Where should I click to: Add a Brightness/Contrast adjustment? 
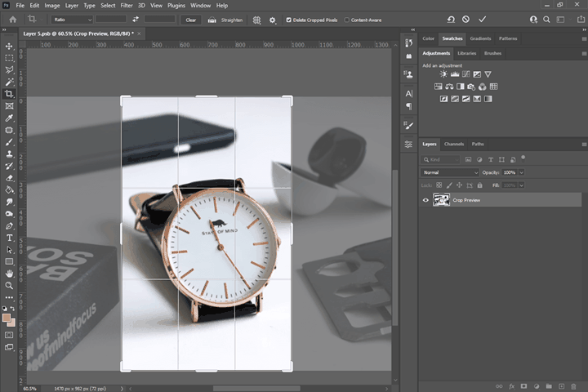(x=443, y=74)
